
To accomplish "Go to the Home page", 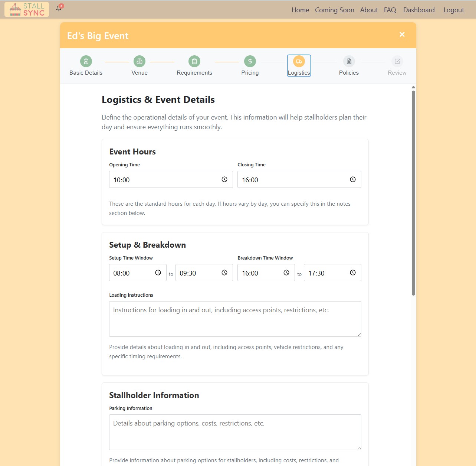I will pos(300,10).
